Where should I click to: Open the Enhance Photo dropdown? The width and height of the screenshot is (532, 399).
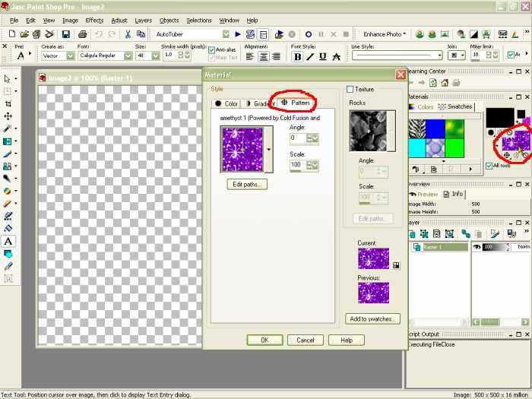click(385, 34)
